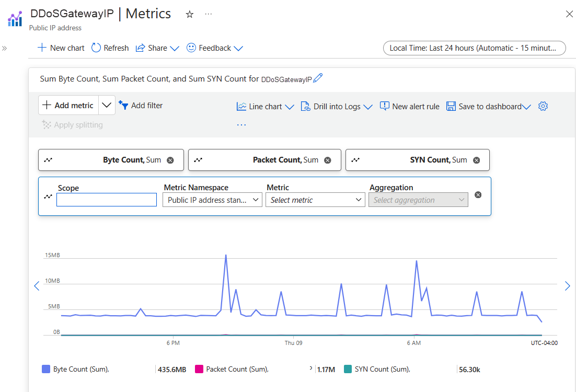Remove the SYN Count metric chip

[x=476, y=160]
